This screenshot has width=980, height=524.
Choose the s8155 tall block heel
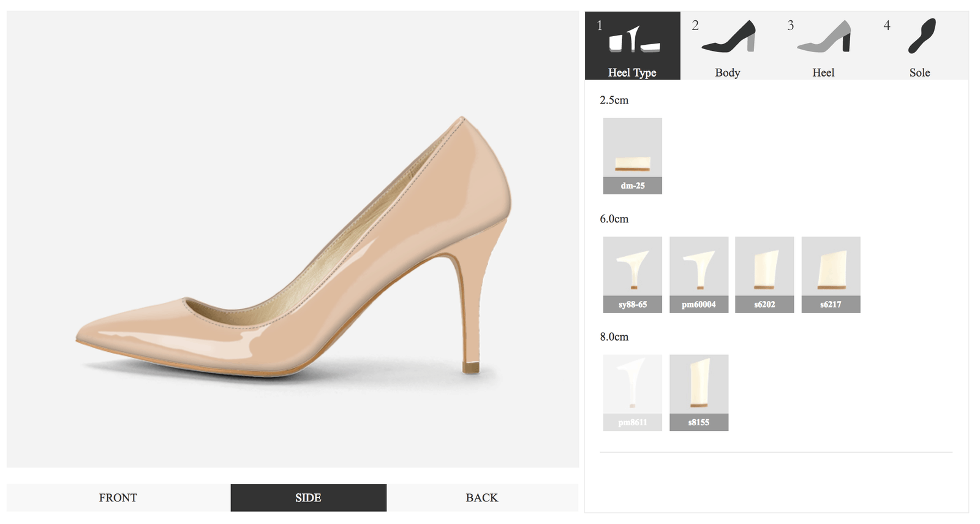pos(698,392)
